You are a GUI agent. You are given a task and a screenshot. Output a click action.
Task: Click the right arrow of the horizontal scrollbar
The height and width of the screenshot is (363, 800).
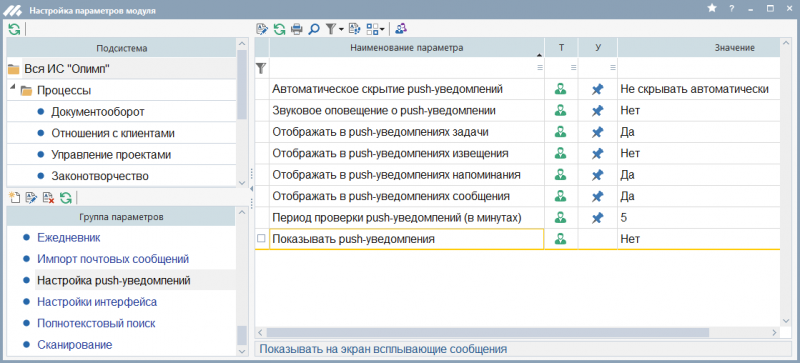(x=774, y=332)
